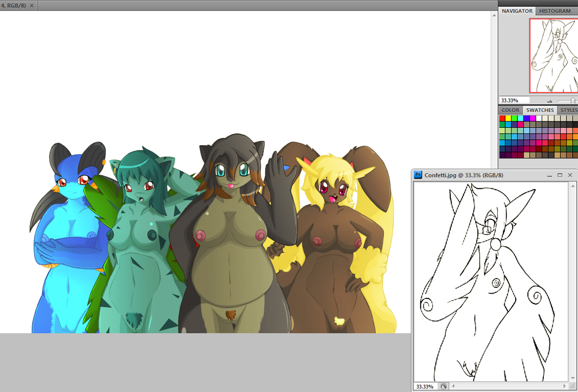Screen dimensions: 578x392
Task: Click the Navigator zoom percentage field
Action: 513,100
